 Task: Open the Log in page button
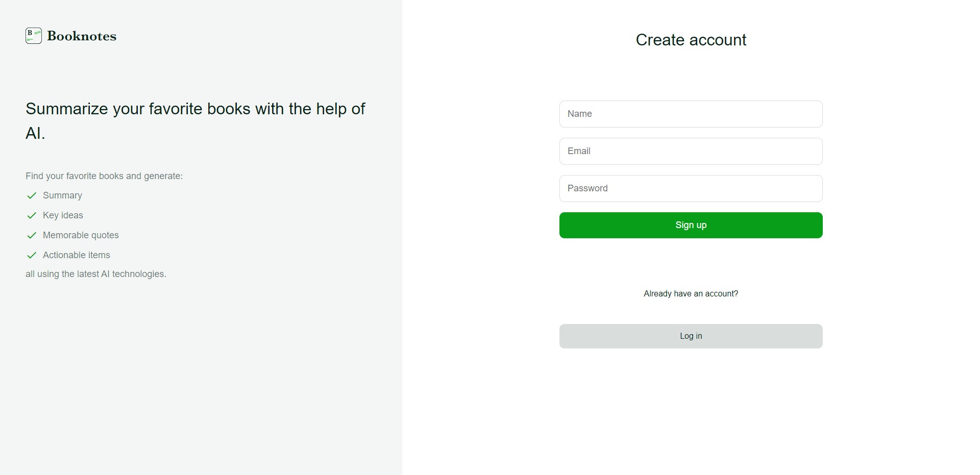tap(691, 336)
